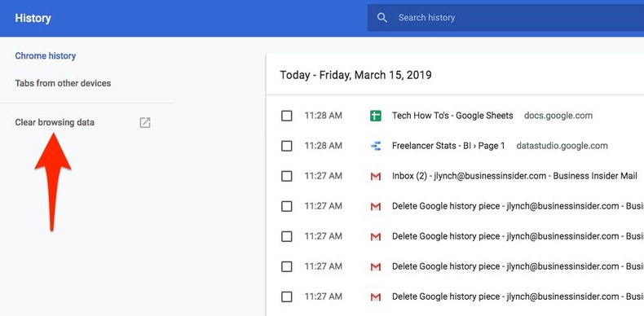The image size is (644, 316).
Task: Tick checkbox for Freelancer Stats - BI entry
Action: (x=287, y=146)
